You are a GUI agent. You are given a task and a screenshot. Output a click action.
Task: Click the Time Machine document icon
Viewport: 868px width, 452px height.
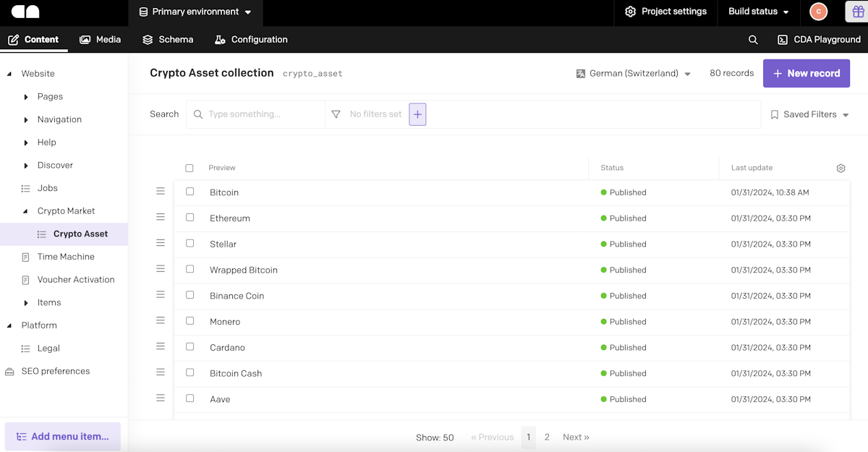[x=26, y=257]
